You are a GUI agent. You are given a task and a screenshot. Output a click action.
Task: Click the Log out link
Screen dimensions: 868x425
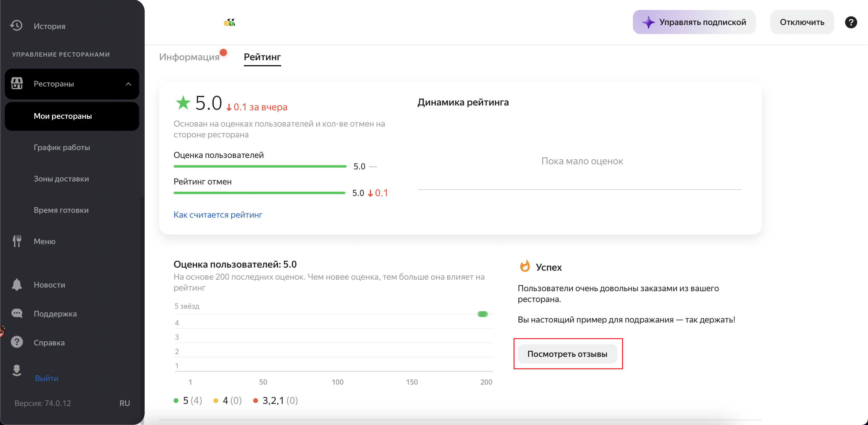(46, 378)
